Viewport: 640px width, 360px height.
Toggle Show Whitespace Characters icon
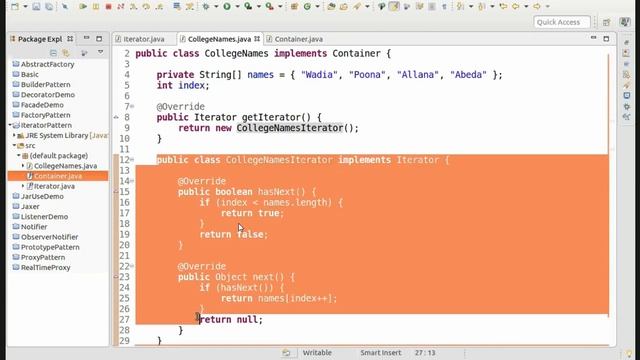[444, 6]
